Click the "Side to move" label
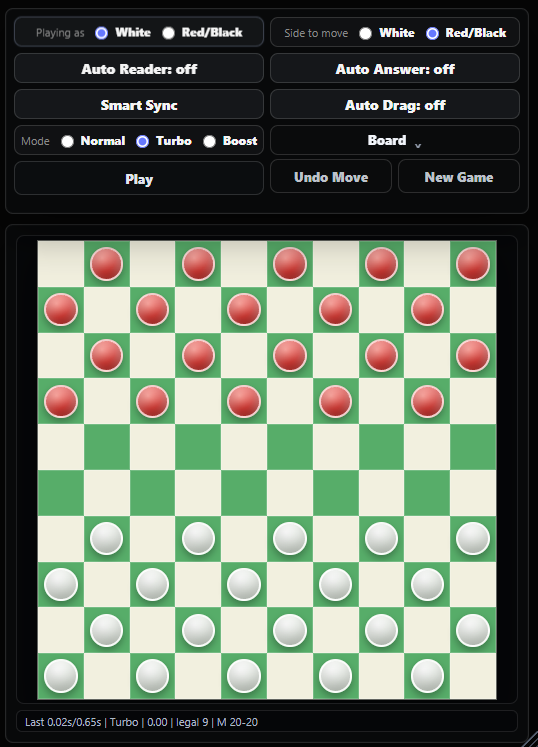 point(316,33)
